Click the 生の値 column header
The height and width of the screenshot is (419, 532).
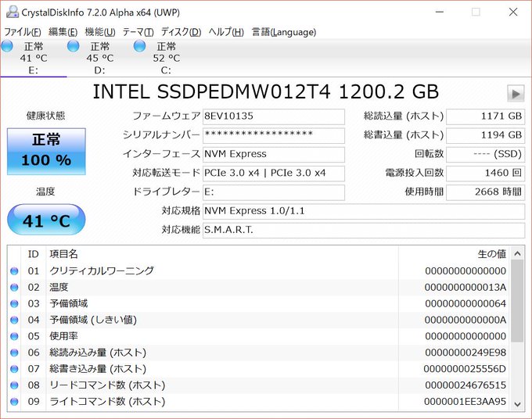(491, 254)
